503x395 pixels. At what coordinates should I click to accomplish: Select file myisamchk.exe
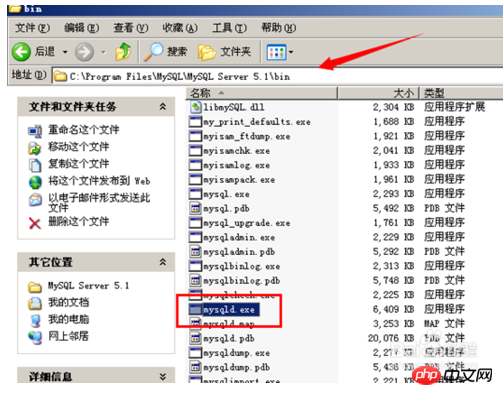click(237, 151)
